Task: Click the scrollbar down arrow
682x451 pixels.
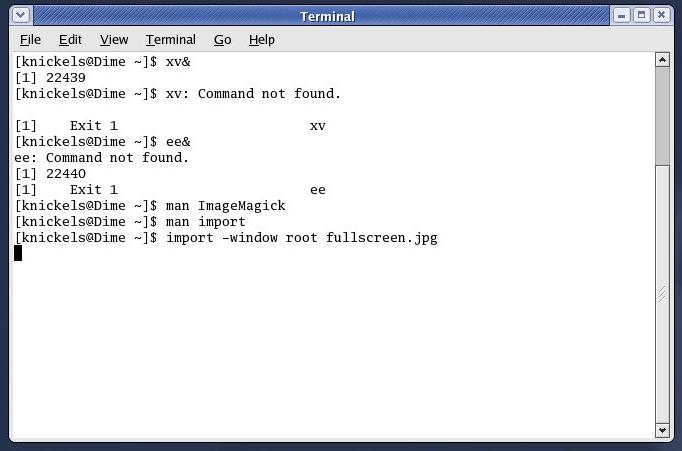Action: 662,431
